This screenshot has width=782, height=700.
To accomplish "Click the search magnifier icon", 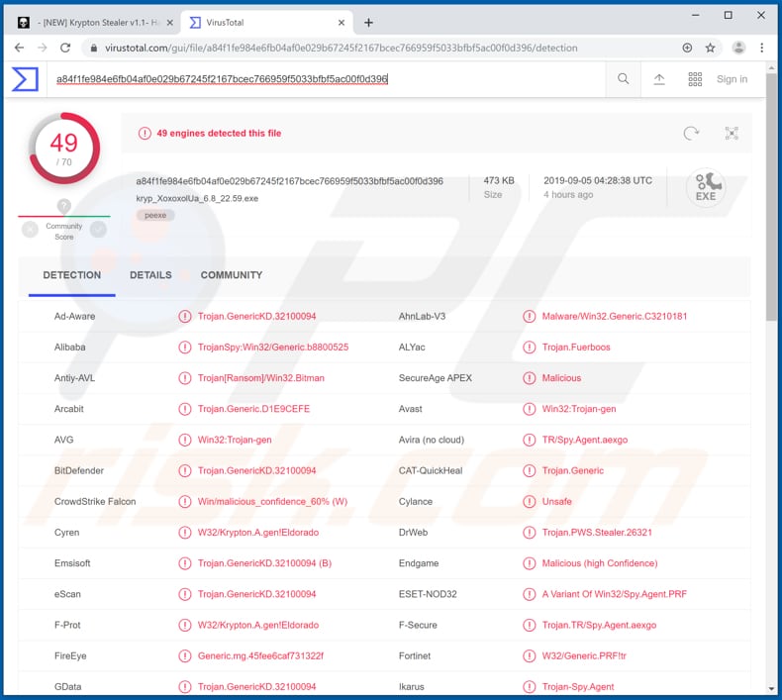I will [623, 79].
